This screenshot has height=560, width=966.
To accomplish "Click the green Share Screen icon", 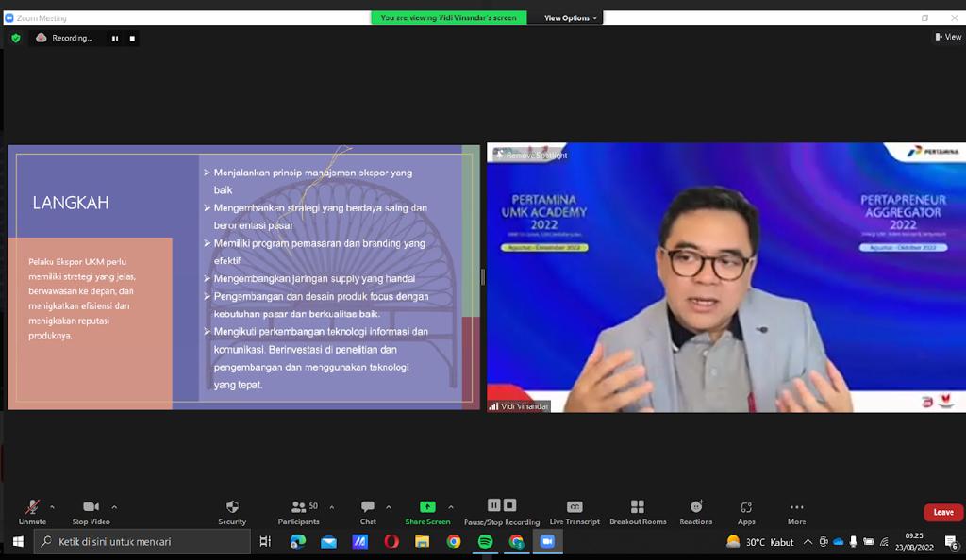I will [427, 507].
